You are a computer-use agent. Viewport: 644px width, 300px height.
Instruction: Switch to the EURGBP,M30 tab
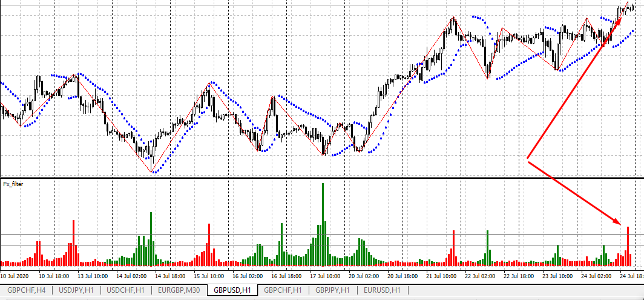coord(179,290)
